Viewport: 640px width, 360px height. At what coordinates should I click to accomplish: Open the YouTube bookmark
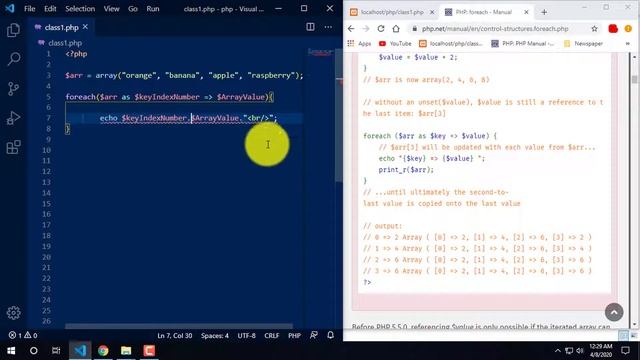[x=395, y=44]
